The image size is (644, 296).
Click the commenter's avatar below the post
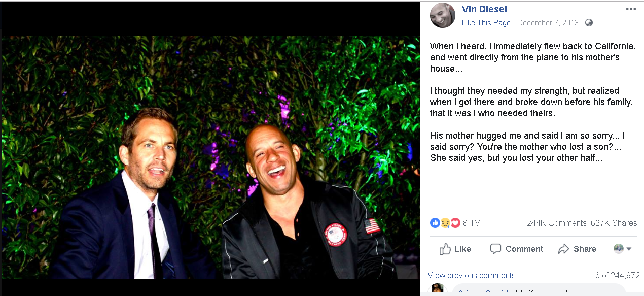click(437, 290)
